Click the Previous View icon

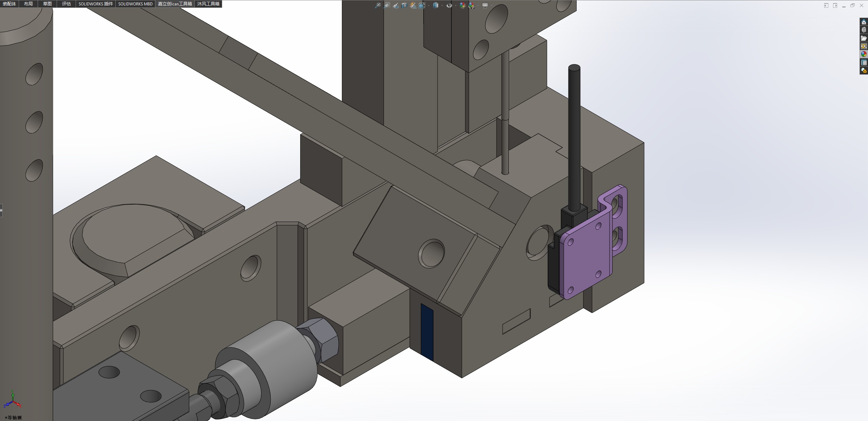pos(396,6)
